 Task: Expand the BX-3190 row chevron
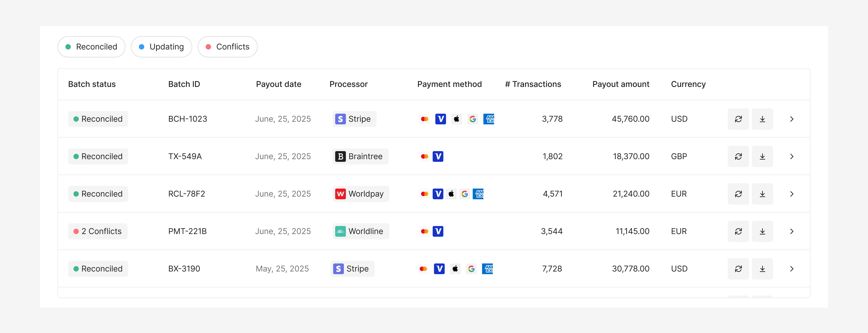coord(792,269)
